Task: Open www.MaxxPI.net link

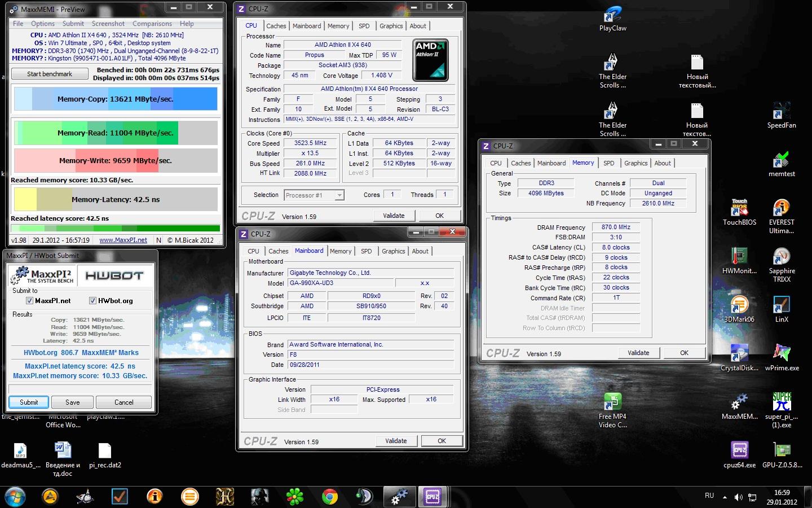Action: click(x=123, y=240)
